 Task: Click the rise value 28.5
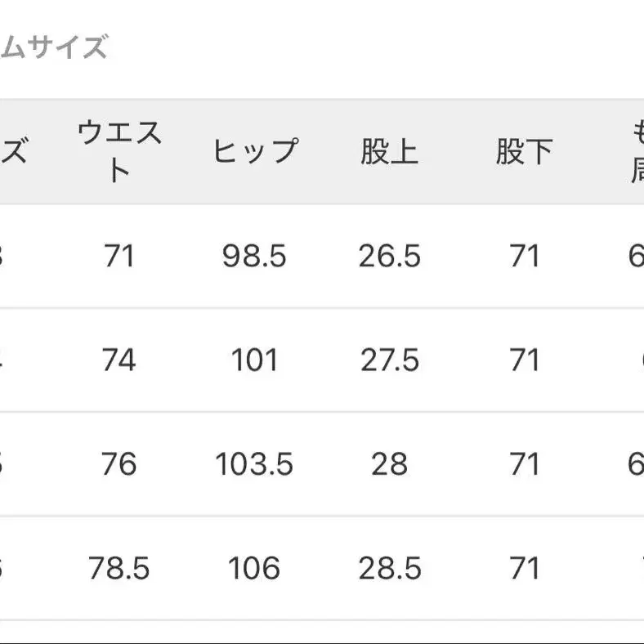[x=389, y=568]
